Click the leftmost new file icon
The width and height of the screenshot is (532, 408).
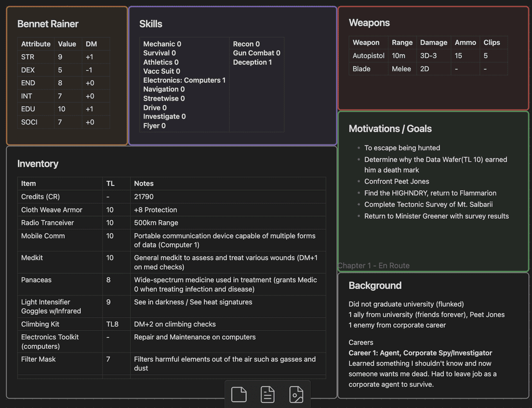(x=238, y=394)
